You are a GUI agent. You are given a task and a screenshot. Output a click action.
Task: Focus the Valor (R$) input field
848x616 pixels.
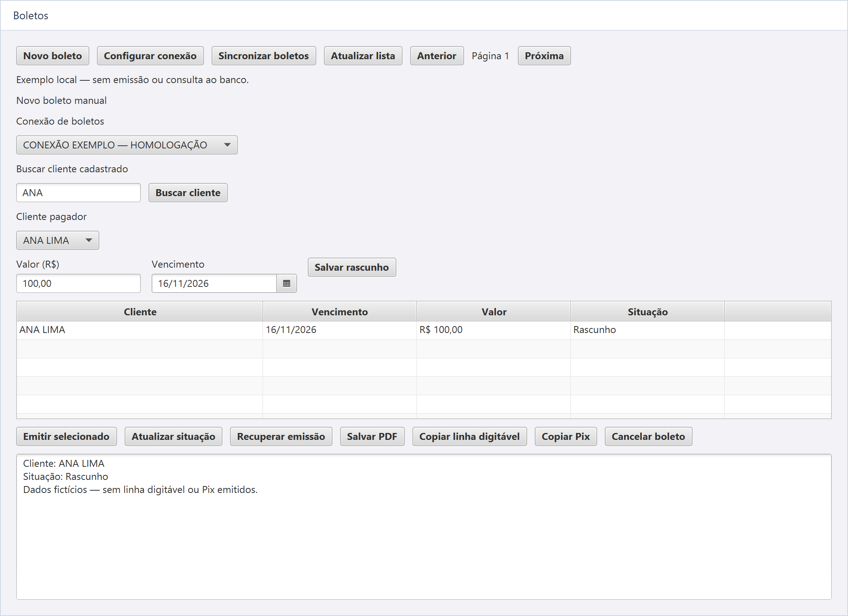click(78, 283)
